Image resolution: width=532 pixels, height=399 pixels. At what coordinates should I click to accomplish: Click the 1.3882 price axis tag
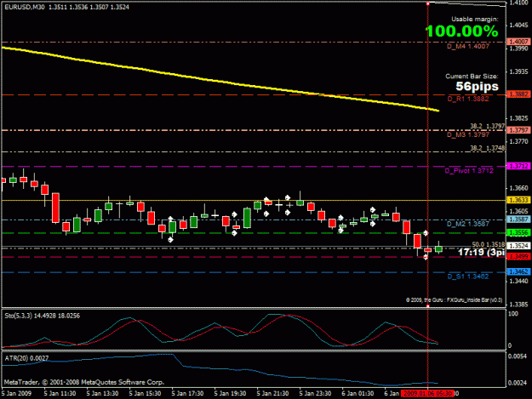pos(518,94)
